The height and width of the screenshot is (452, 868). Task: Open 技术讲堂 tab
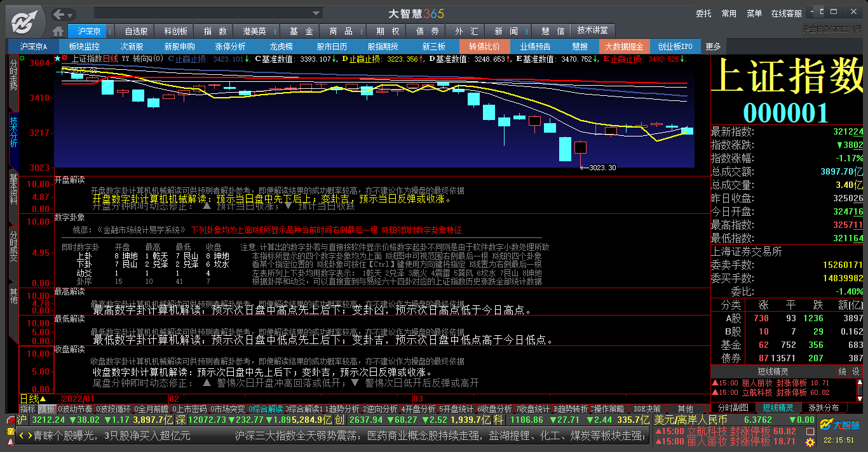[x=592, y=30]
